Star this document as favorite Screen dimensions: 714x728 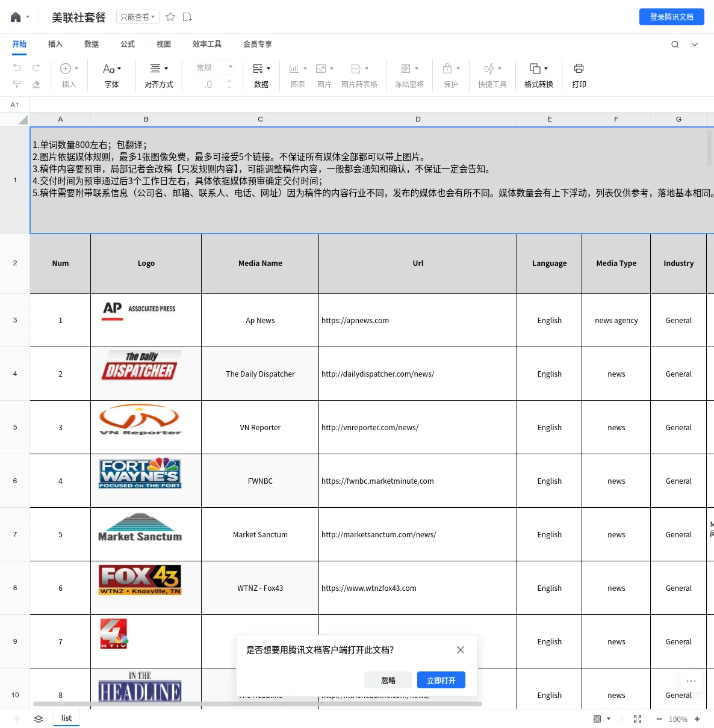tap(170, 17)
